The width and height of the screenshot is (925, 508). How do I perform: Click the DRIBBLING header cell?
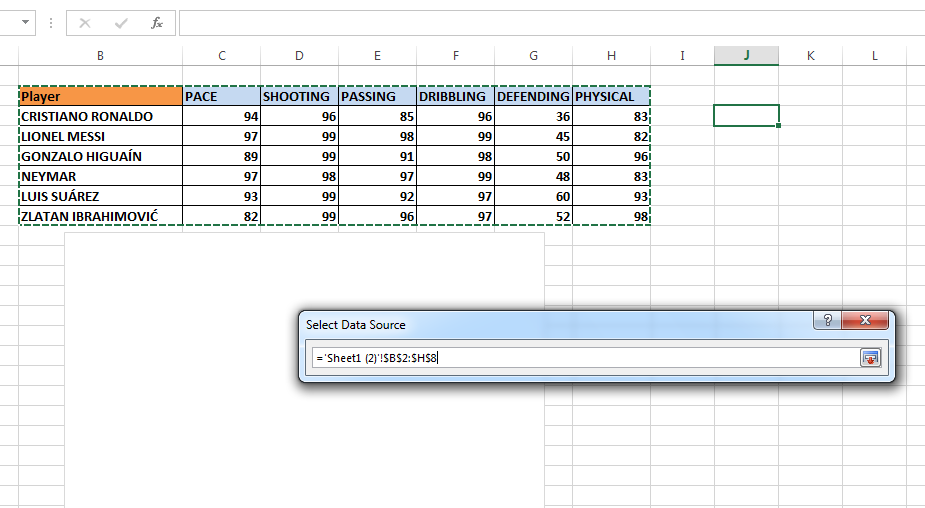point(455,96)
